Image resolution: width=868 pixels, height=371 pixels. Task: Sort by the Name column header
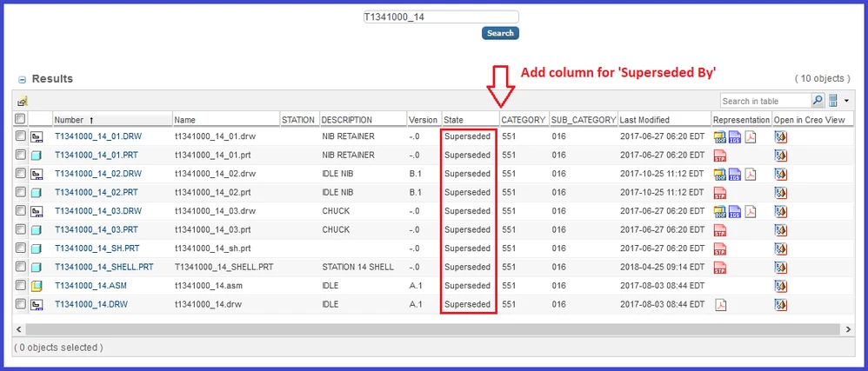tap(226, 119)
